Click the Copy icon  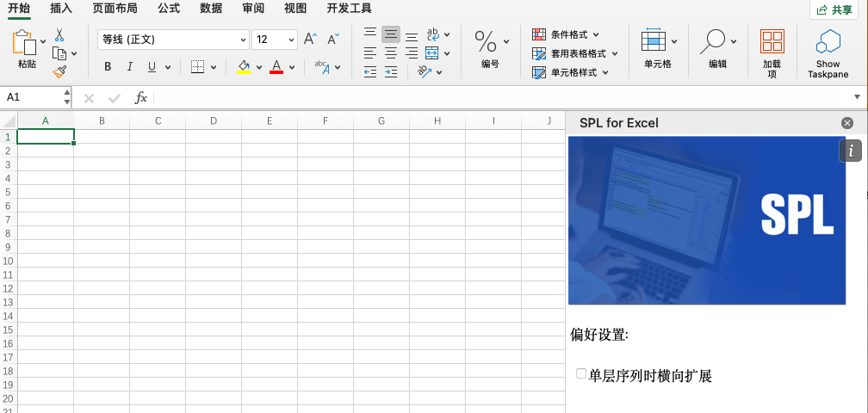[59, 53]
